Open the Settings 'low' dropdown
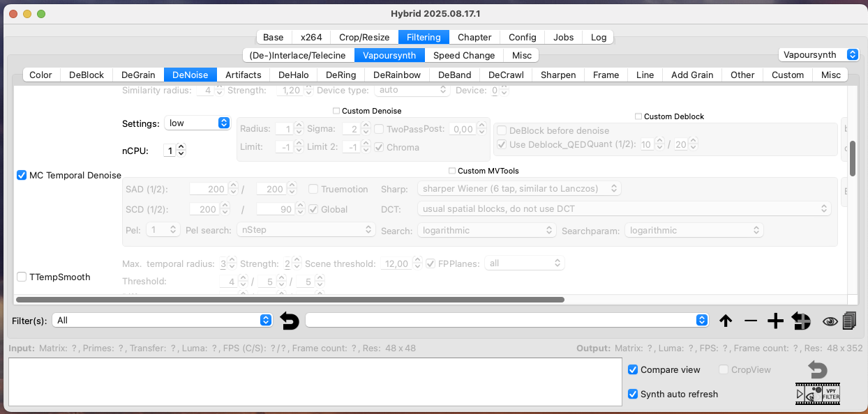Screen dimensions: 868x414 197,123
